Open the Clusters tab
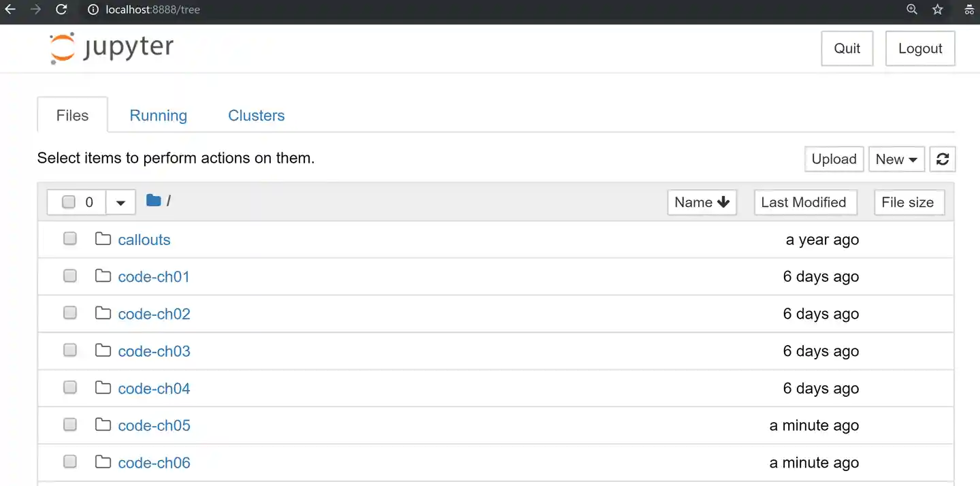This screenshot has width=980, height=486. 256,116
